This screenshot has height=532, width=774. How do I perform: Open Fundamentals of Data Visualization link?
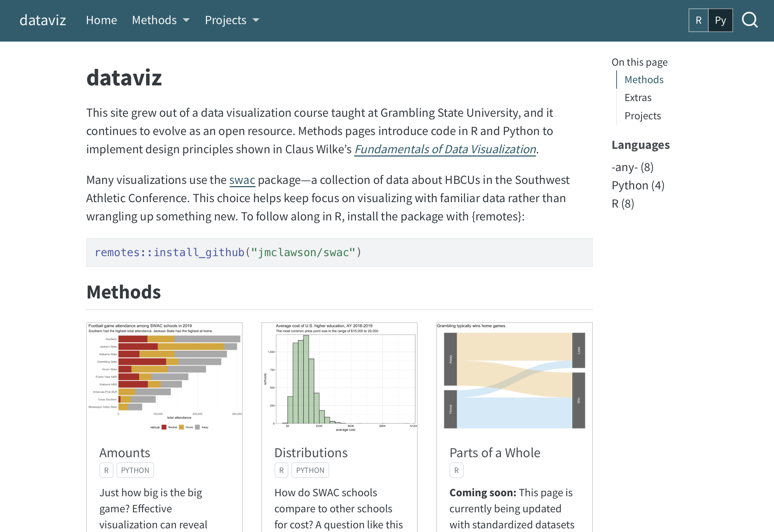tap(445, 149)
